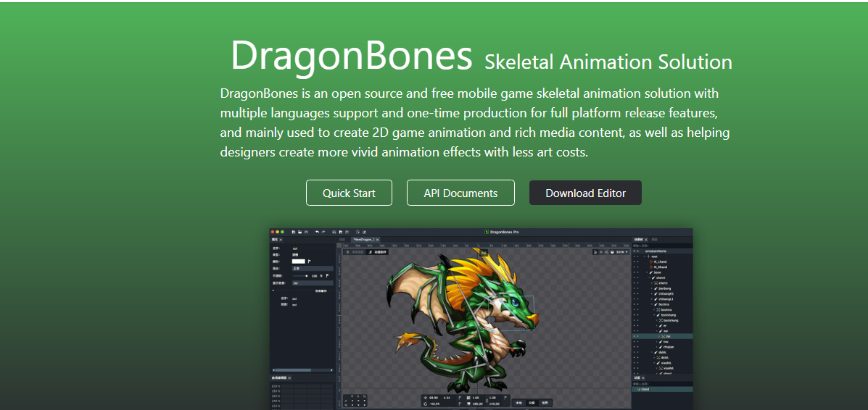The image size is (868, 410).
Task: Close the NewDragon_1 tab in editor screenshot
Action: pyautogui.click(x=378, y=240)
